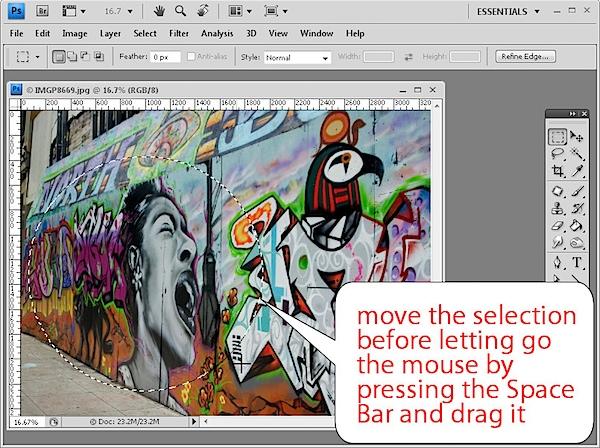Click the Photoshop Ps logo at top left
Image resolution: width=600 pixels, height=448 pixels.
[x=16, y=11]
